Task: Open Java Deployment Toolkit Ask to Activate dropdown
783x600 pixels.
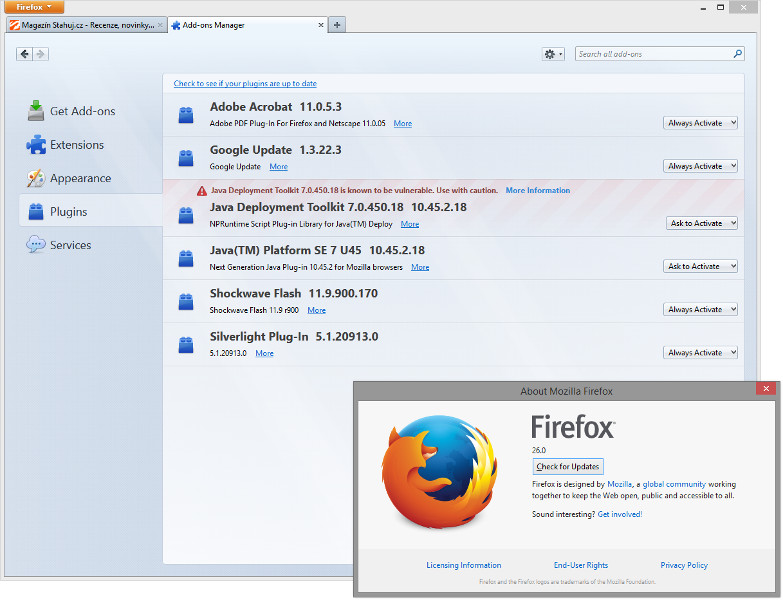Action: pos(702,223)
